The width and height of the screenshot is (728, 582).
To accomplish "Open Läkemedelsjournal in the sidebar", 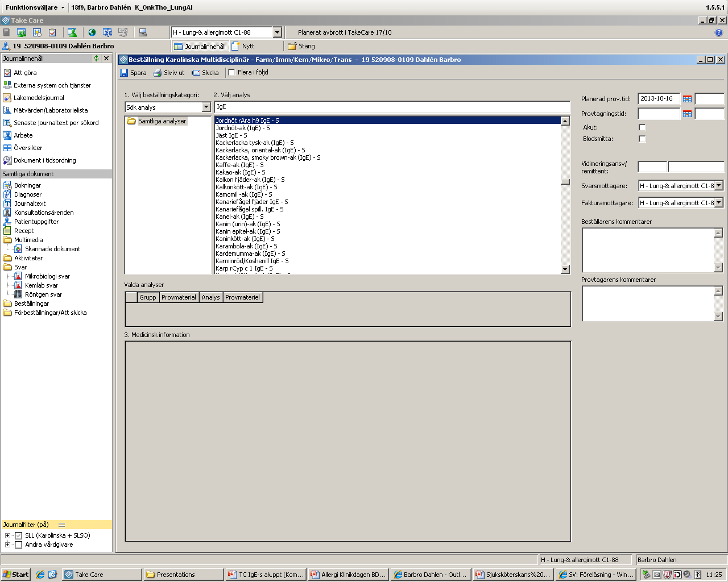I will pos(39,98).
